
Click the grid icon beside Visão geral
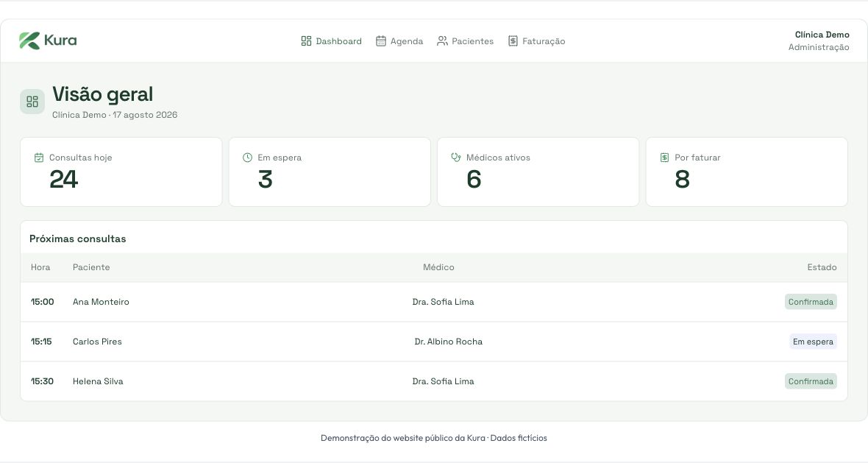(32, 102)
